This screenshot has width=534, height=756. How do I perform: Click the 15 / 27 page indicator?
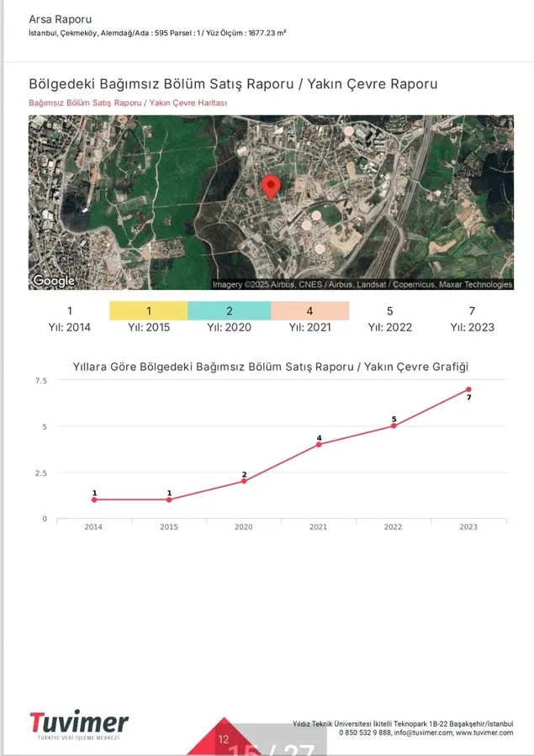tap(272, 748)
